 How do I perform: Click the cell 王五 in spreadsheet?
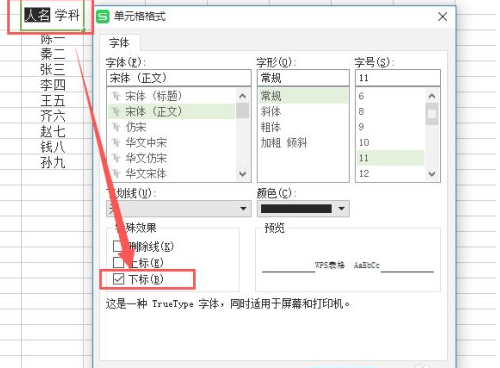(x=53, y=100)
